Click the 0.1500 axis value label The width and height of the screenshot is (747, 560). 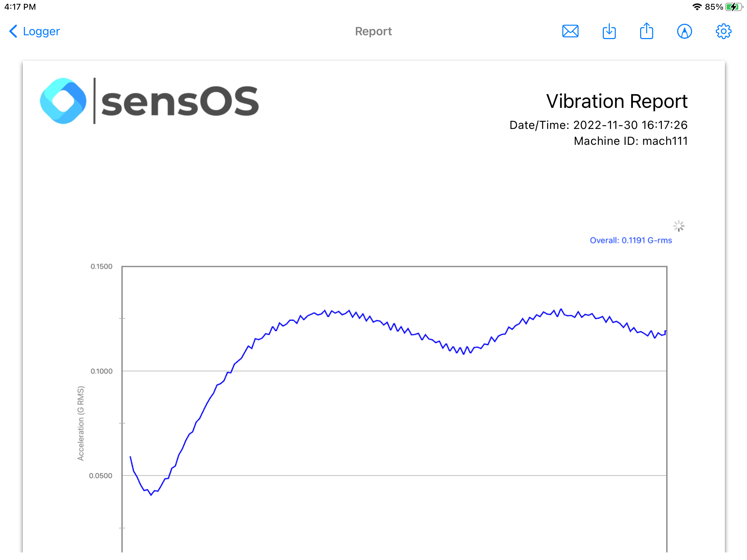coord(101,267)
